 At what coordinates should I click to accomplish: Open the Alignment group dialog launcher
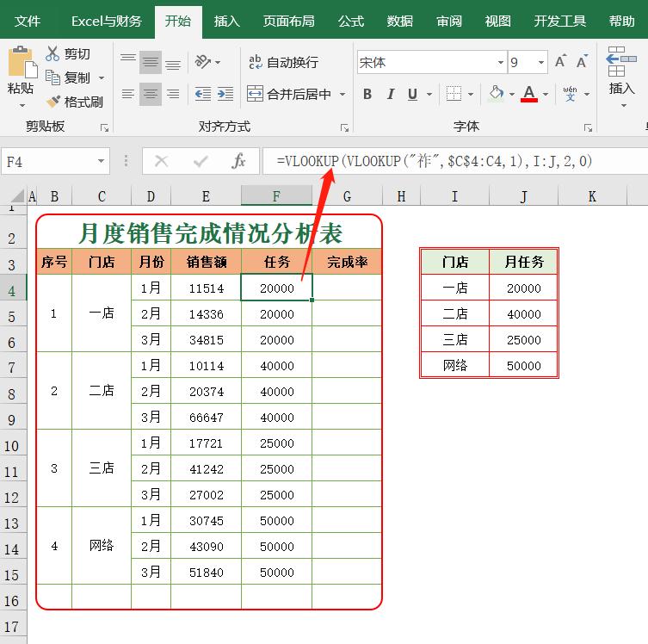344,127
